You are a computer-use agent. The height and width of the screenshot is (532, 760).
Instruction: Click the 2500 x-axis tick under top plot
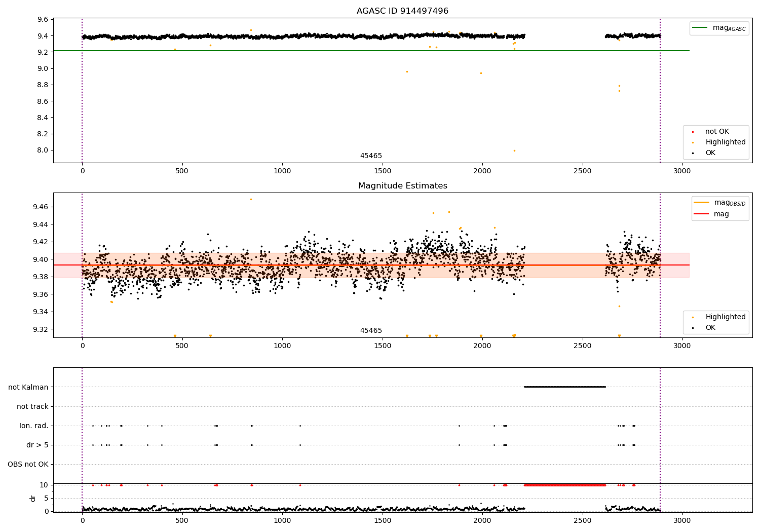pos(582,171)
